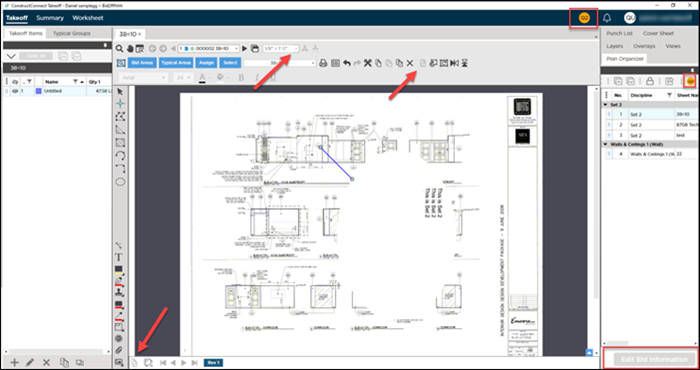Go to next page with play arrow
Image resolution: width=700 pixels, height=370 pixels.
pyautogui.click(x=245, y=48)
